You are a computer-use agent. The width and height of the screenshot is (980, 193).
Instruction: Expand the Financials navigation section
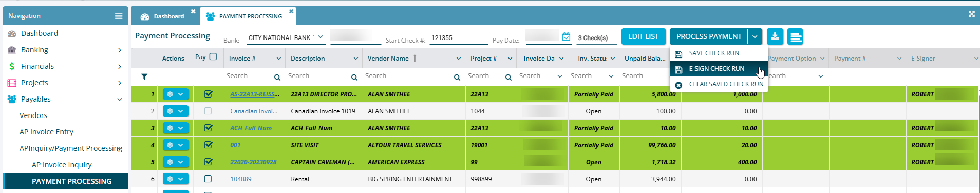point(120,66)
